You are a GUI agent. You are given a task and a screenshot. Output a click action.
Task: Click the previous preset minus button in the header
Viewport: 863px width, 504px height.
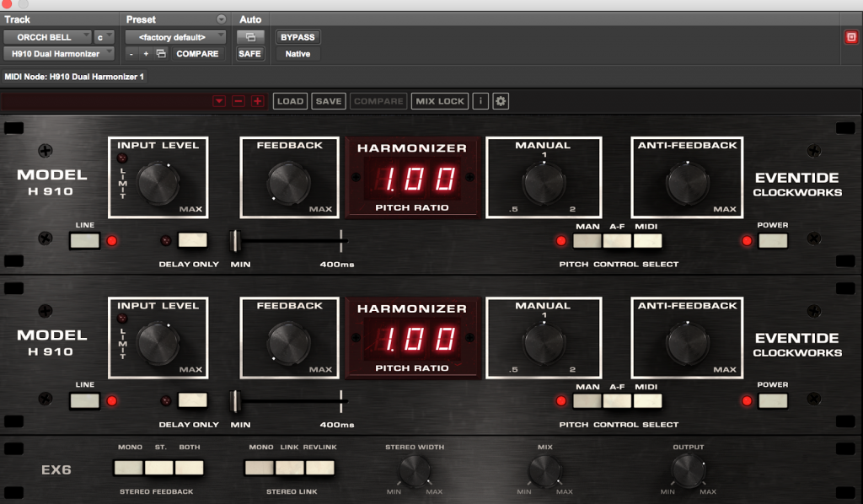(x=131, y=53)
